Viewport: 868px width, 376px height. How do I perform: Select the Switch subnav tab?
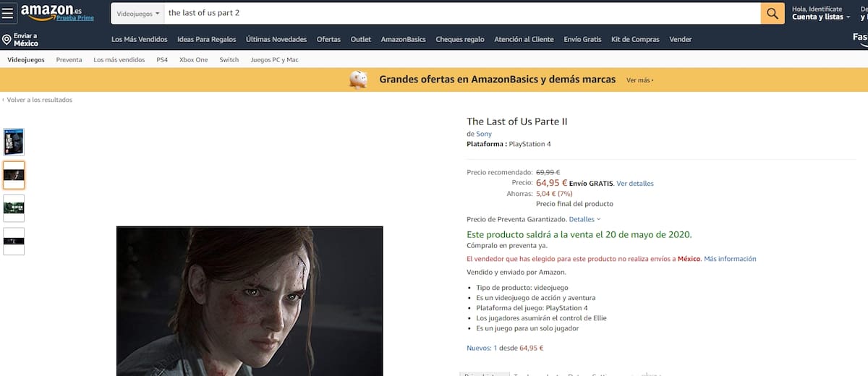click(x=229, y=60)
